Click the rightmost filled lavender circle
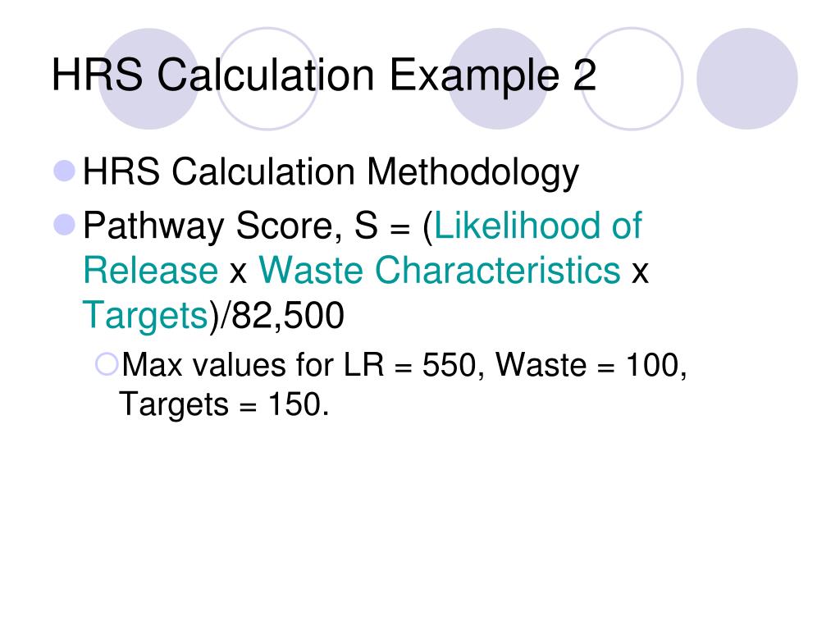840x630 pixels. (x=747, y=79)
